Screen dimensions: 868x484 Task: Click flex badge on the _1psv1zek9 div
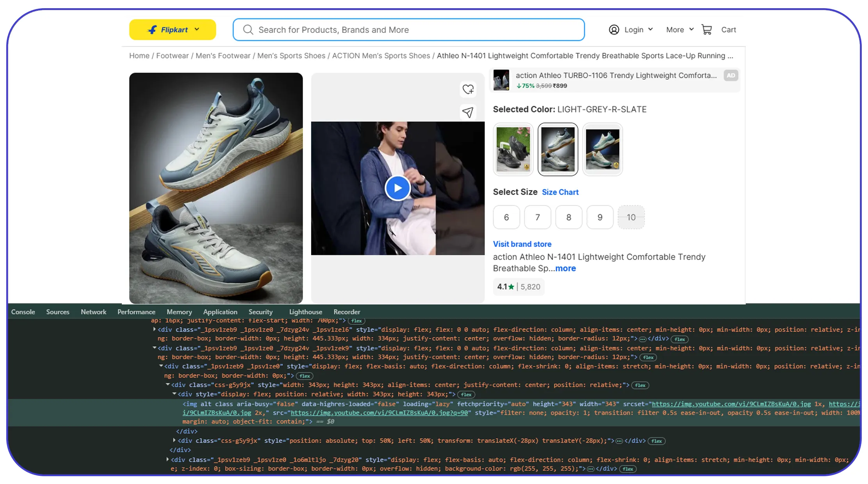(648, 358)
